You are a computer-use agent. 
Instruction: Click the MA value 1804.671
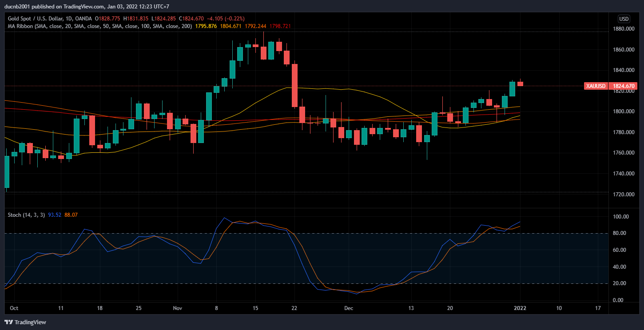click(231, 26)
